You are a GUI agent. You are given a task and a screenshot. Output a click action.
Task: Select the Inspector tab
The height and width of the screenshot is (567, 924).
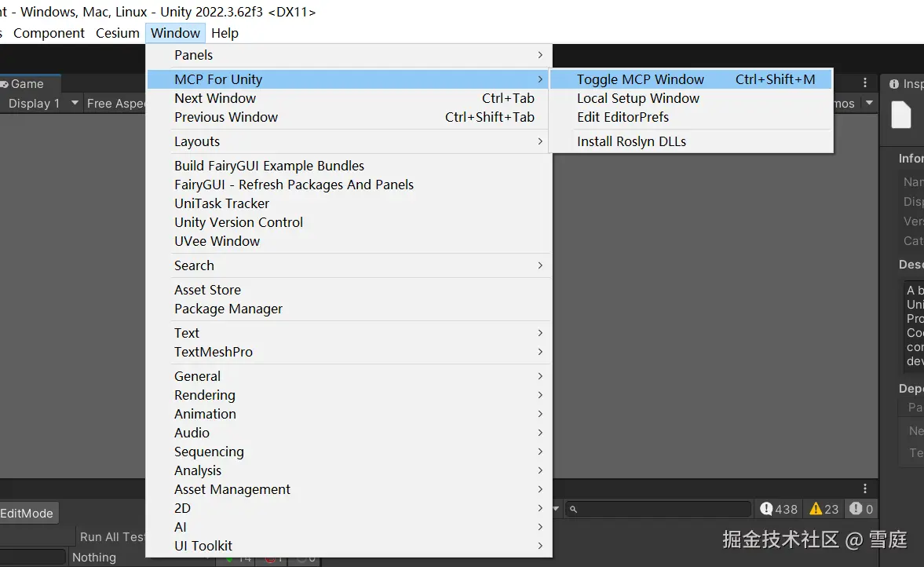pyautogui.click(x=906, y=84)
